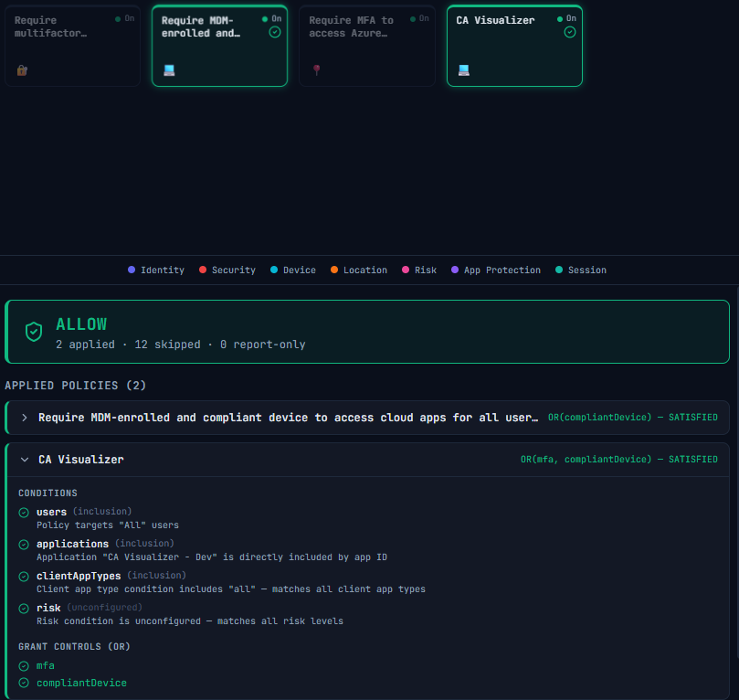The width and height of the screenshot is (739, 700).
Task: Select the Session legend label
Action: [x=587, y=270]
